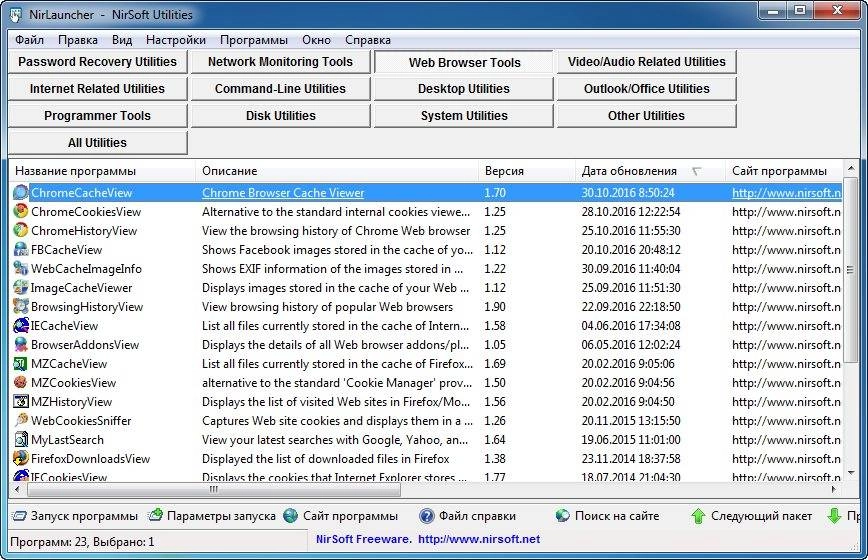Click the NirLauncher title bar icon
868x560 pixels.
(16, 14)
